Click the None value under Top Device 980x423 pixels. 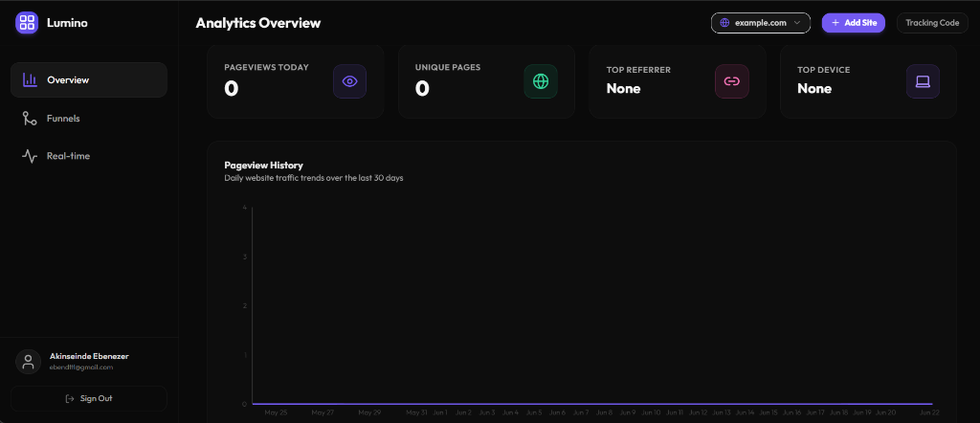tap(814, 89)
